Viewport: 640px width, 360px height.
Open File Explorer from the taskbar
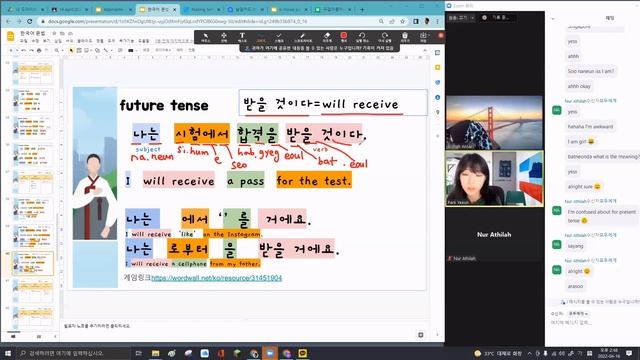[x=156, y=353]
